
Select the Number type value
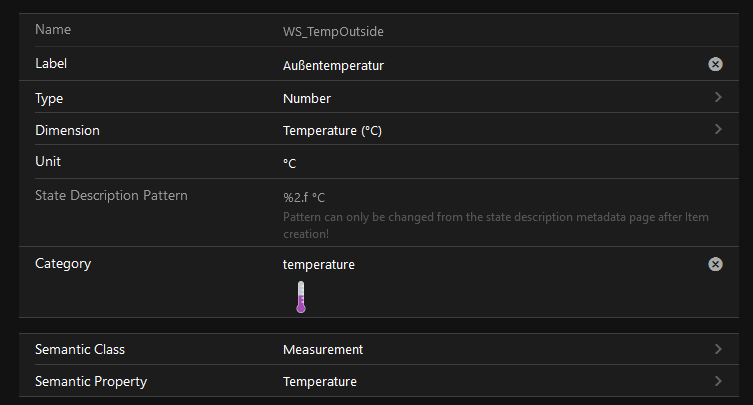pyautogui.click(x=307, y=99)
